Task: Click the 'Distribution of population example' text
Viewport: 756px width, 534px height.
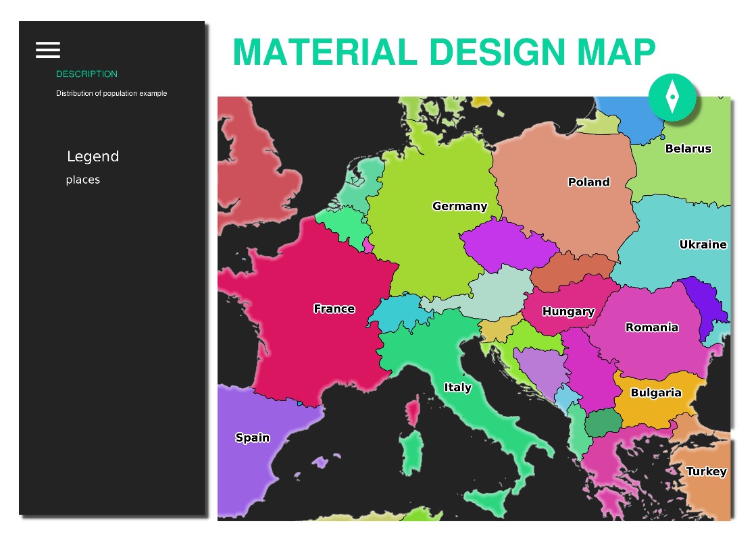Action: point(111,93)
